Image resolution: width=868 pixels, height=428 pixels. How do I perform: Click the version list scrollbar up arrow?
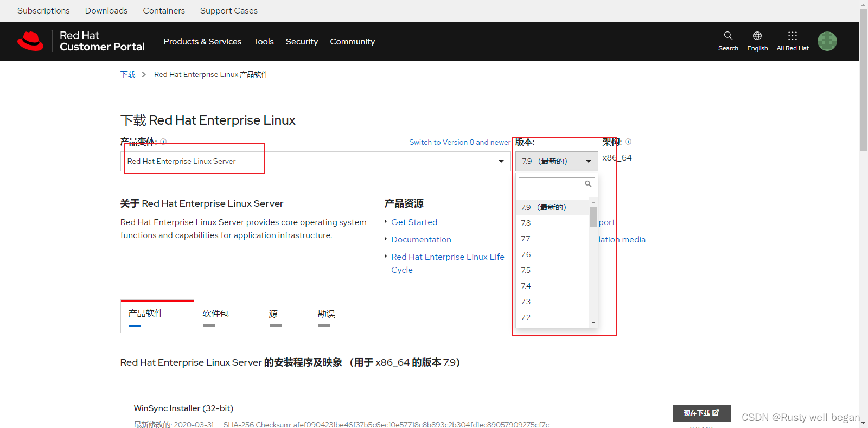pyautogui.click(x=593, y=203)
